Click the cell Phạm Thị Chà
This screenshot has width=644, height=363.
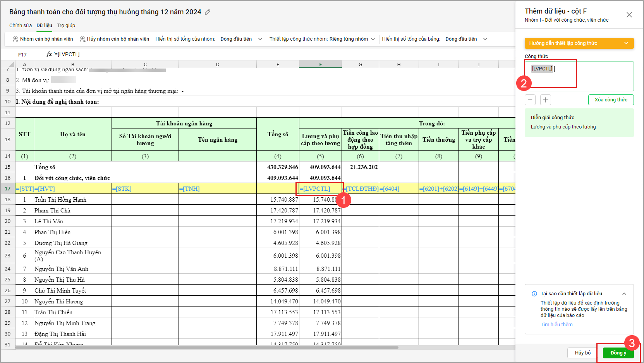[x=73, y=211]
